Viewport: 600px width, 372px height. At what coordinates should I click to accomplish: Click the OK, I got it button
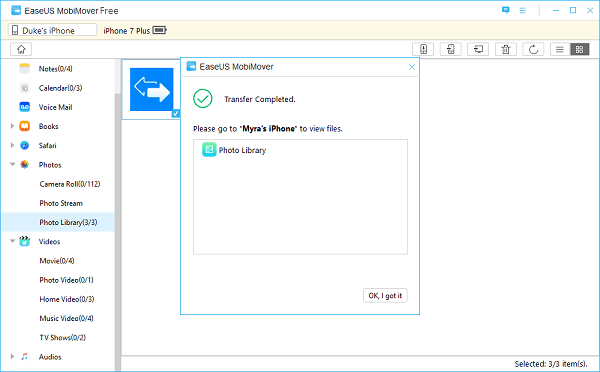coord(385,295)
